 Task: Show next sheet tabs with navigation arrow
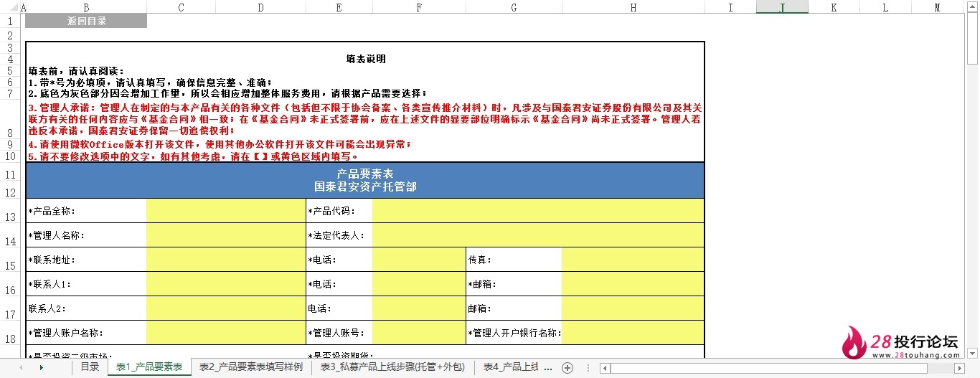[42, 368]
